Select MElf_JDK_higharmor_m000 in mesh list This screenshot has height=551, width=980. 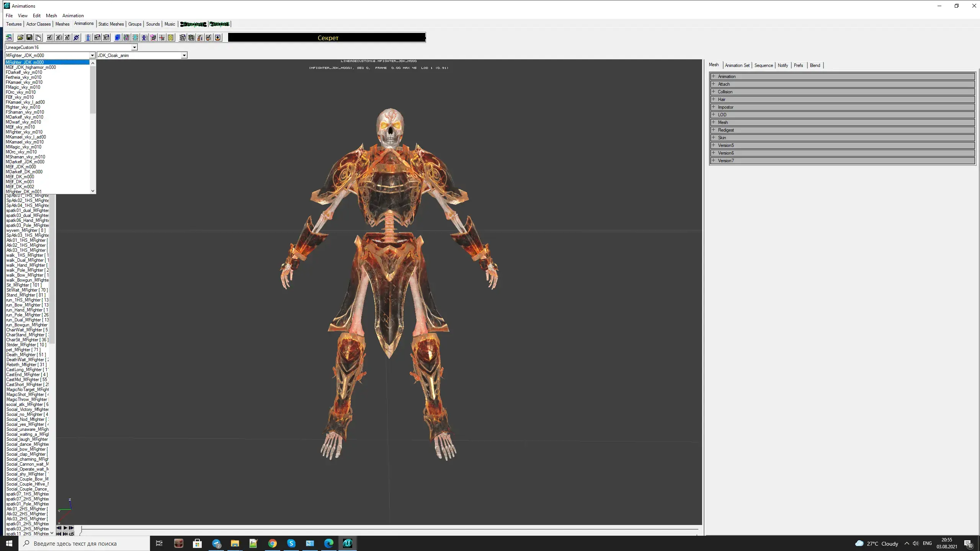(x=47, y=67)
